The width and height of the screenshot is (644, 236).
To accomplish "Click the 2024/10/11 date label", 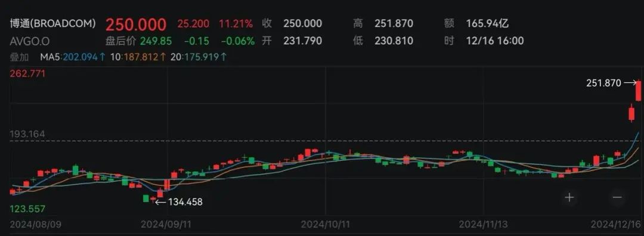I will pyautogui.click(x=326, y=225).
